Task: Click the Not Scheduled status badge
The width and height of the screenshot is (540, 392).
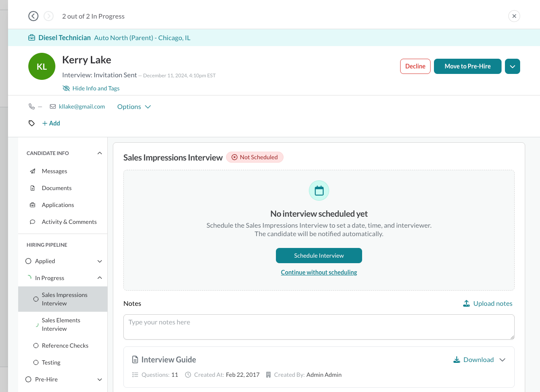Action: (255, 157)
